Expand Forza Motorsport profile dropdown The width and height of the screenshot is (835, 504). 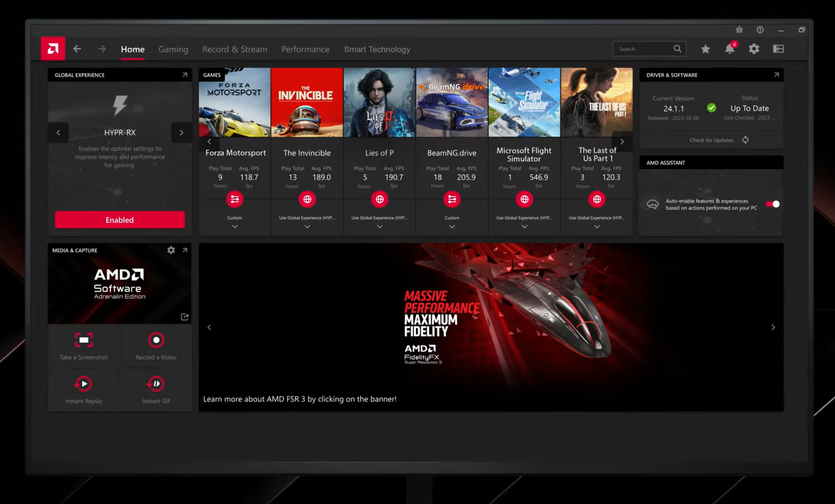pyautogui.click(x=235, y=227)
